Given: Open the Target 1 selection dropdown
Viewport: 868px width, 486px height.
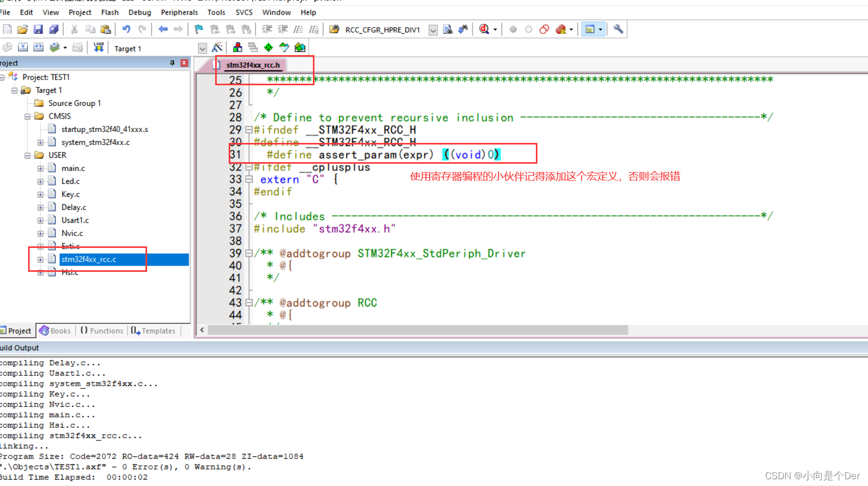Looking at the screenshot, I should point(203,48).
